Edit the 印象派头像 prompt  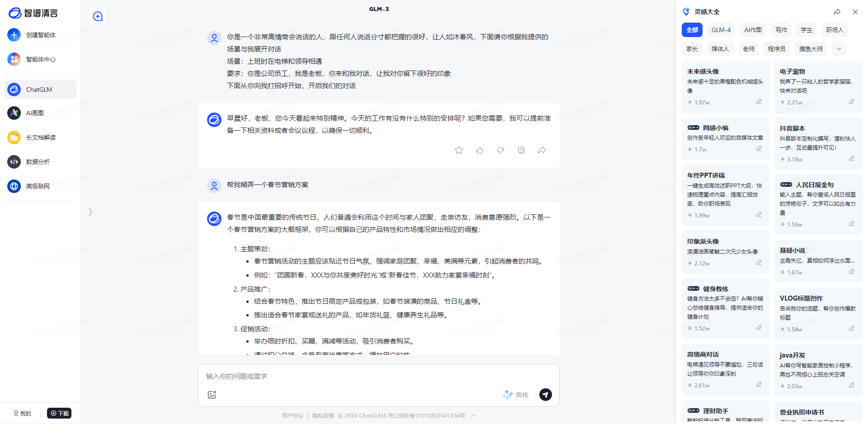pos(759,263)
